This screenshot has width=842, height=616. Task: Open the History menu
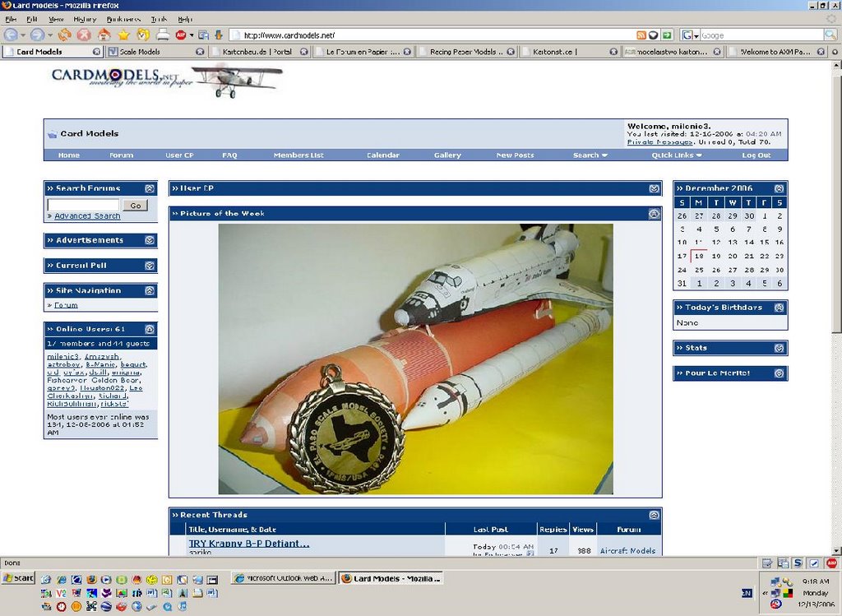(84, 19)
